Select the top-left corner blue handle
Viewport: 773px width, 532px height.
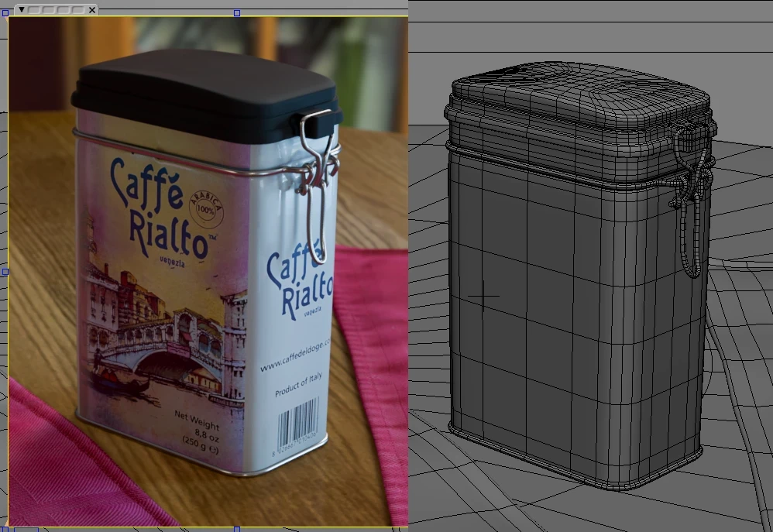point(5,13)
